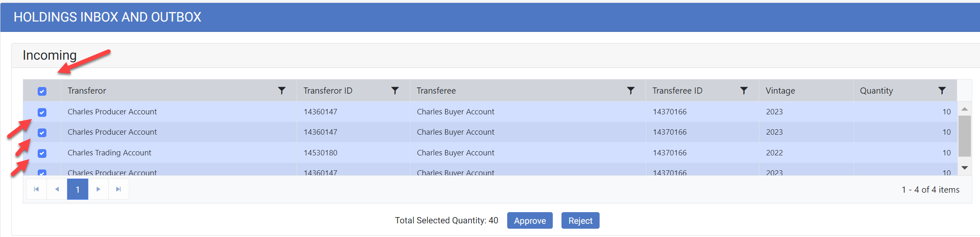Go to the next page
The height and width of the screenshot is (237, 980).
98,189
